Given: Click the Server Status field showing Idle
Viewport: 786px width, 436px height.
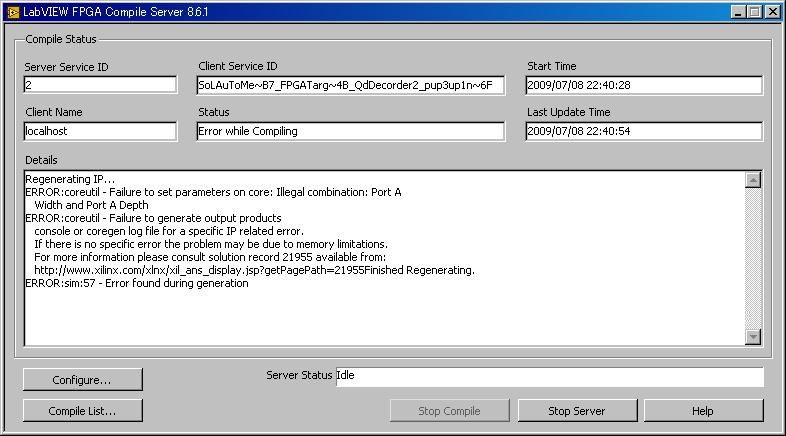Looking at the screenshot, I should (x=550, y=376).
